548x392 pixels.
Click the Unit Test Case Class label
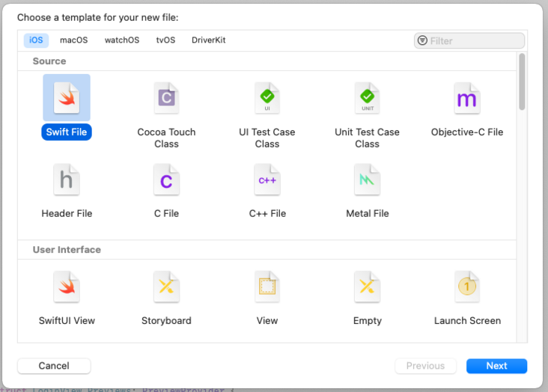tap(367, 138)
